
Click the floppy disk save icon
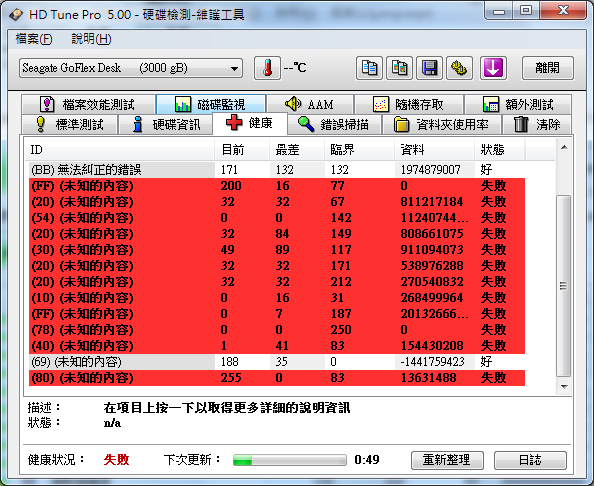pos(429,68)
